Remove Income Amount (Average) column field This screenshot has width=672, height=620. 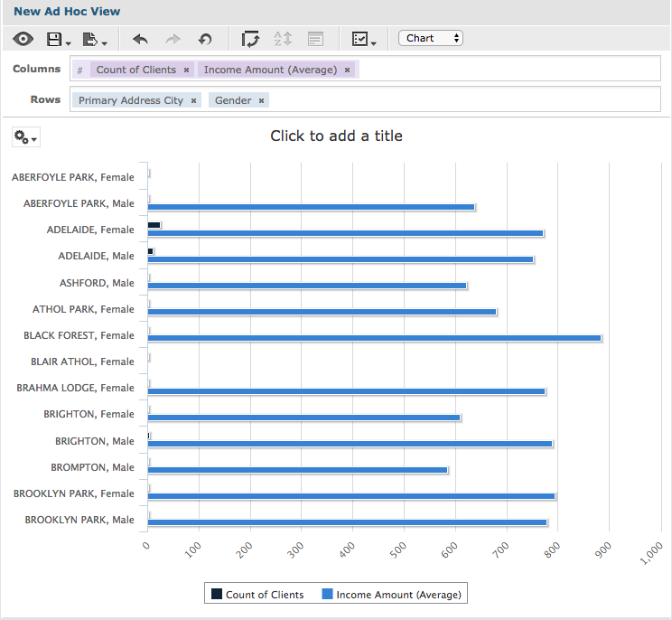[x=348, y=70]
